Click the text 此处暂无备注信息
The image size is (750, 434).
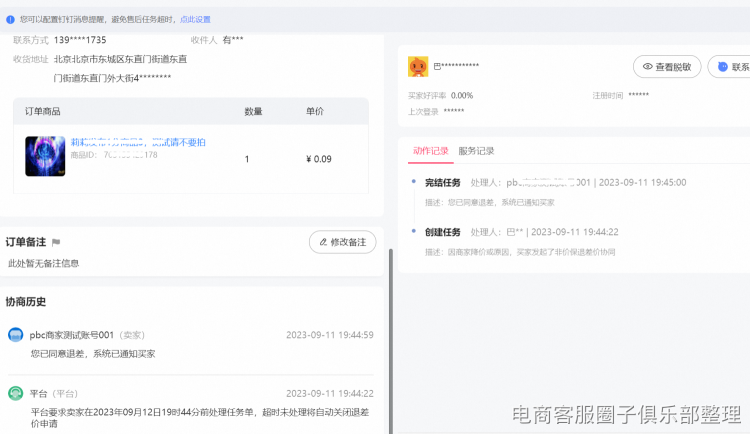pos(44,263)
